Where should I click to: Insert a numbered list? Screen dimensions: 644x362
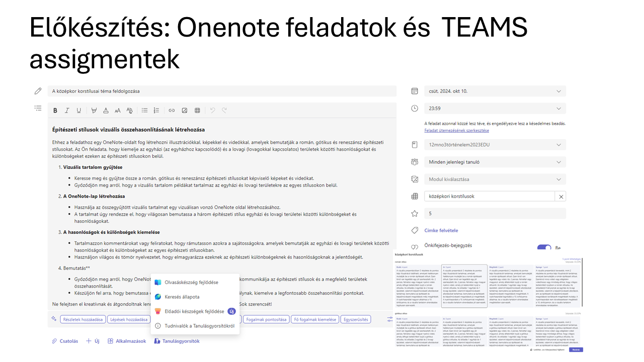point(156,111)
